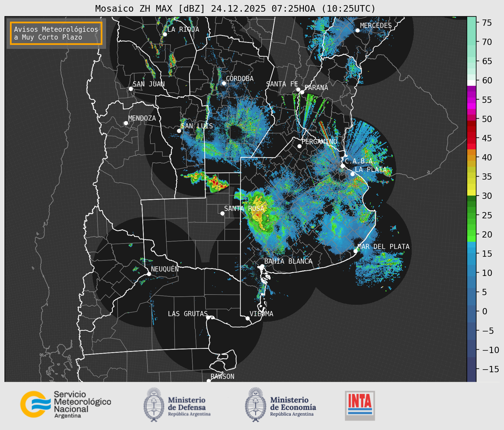Image resolution: width=504 pixels, height=430 pixels.
Task: Click the Rawson city marker dot
Action: 209,381
